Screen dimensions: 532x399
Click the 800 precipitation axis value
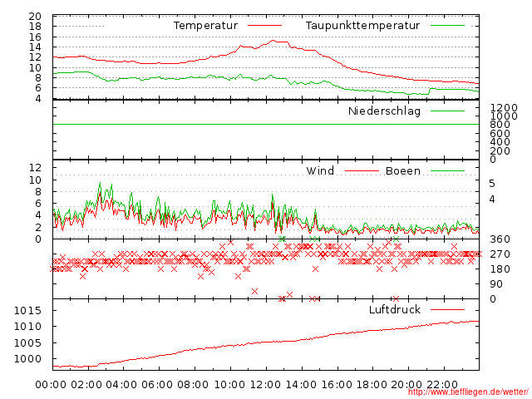point(500,125)
